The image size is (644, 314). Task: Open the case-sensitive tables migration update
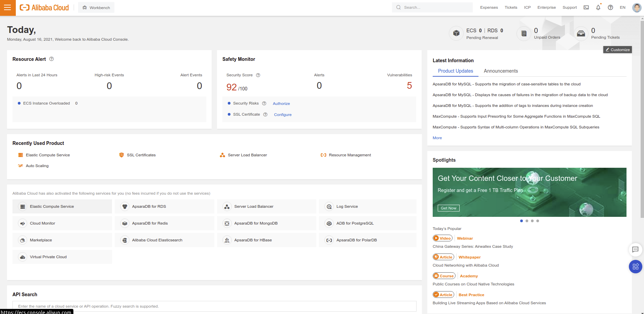coord(506,84)
